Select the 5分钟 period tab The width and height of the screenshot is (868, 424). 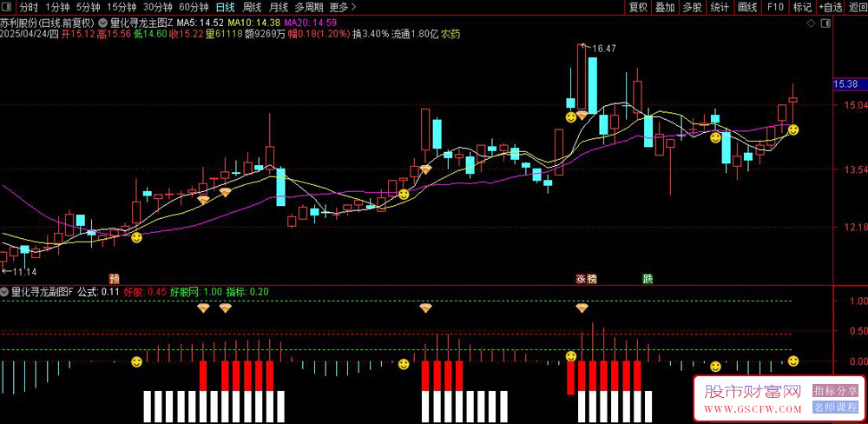click(88, 7)
